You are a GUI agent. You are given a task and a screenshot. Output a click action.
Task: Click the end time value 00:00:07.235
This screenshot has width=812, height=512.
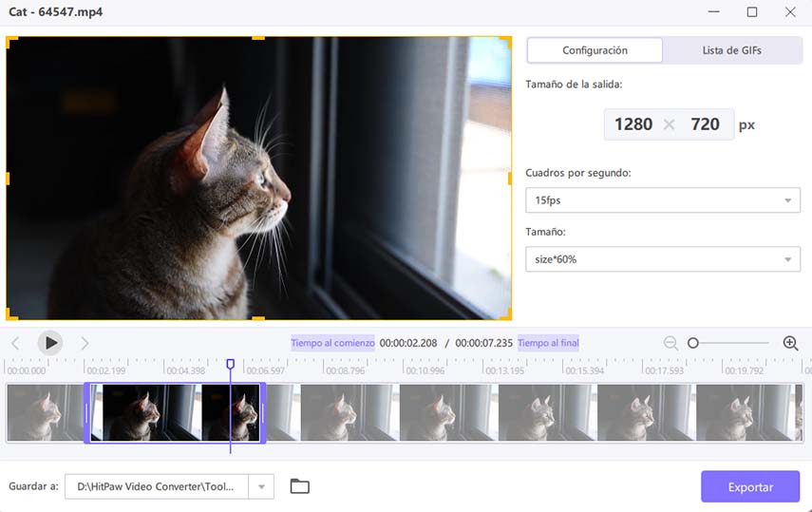click(x=483, y=343)
